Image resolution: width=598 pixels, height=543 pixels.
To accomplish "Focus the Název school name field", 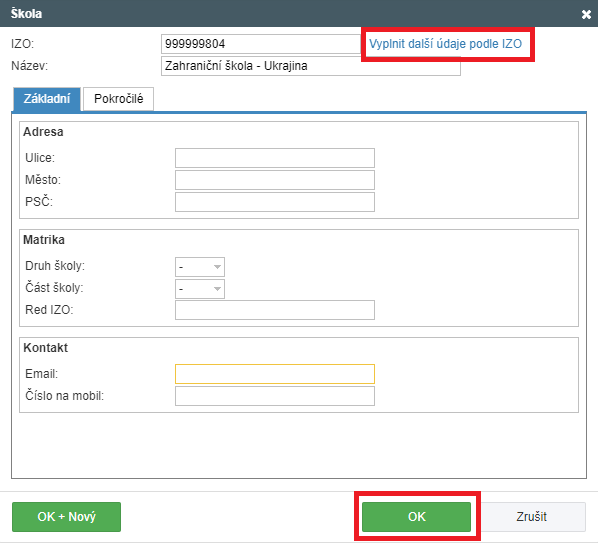I will tap(311, 66).
